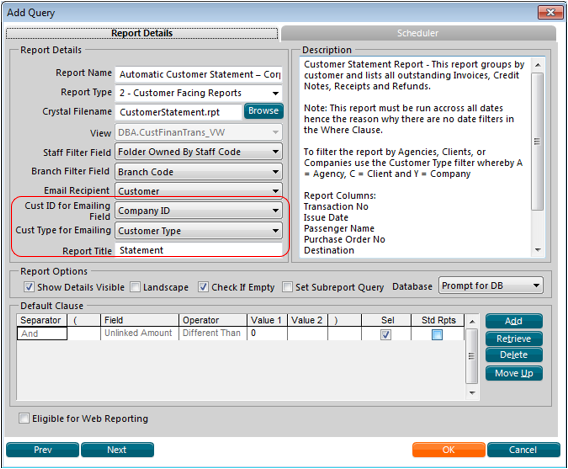
Task: Click the Description scrollbar down arrow
Action: pos(538,250)
